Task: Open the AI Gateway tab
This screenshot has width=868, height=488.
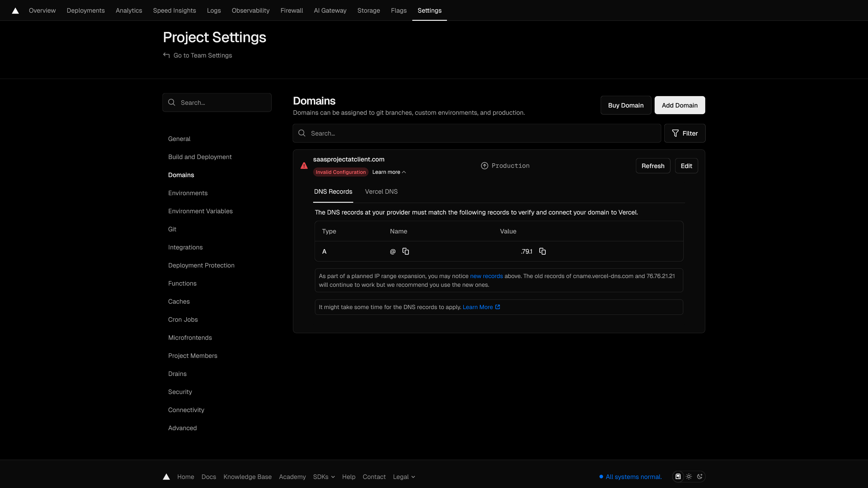Action: pyautogui.click(x=330, y=11)
